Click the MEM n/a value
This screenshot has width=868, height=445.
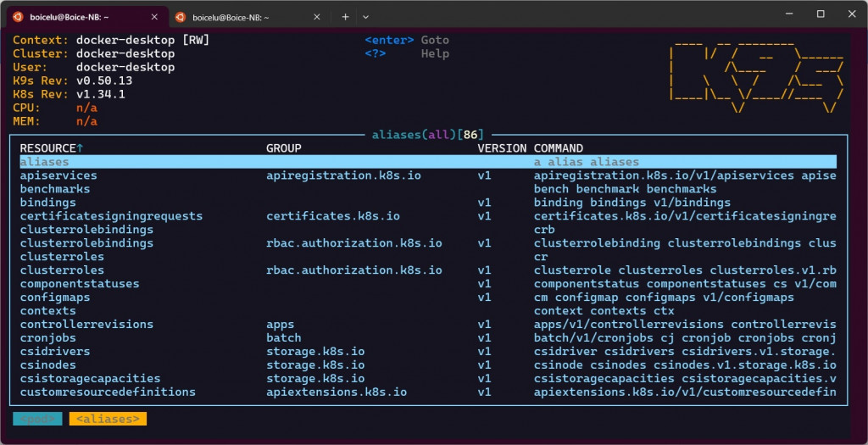click(87, 121)
